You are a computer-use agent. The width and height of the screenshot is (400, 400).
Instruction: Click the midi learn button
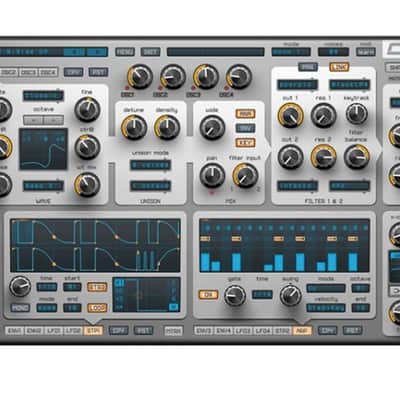coord(366,52)
